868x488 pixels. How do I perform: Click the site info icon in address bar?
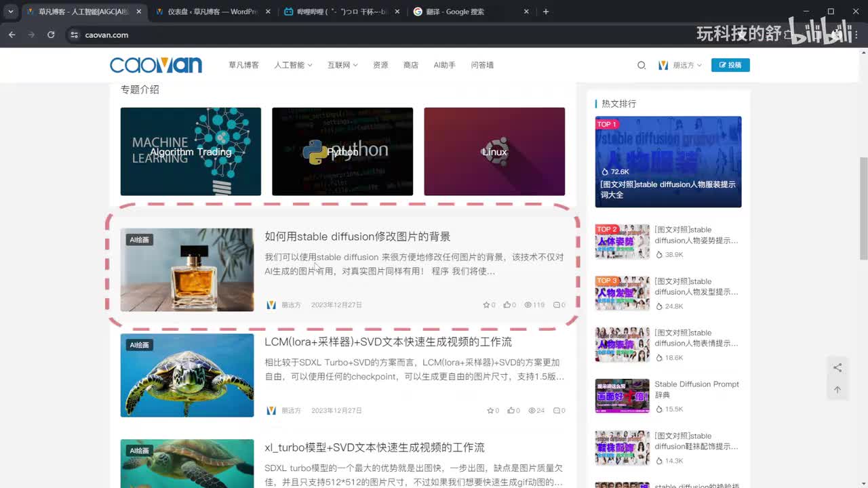click(74, 35)
